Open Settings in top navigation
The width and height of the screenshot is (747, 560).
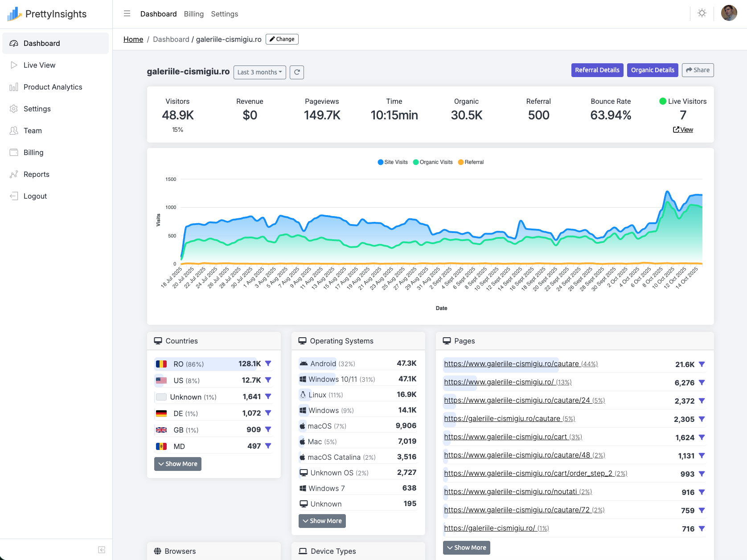point(224,14)
